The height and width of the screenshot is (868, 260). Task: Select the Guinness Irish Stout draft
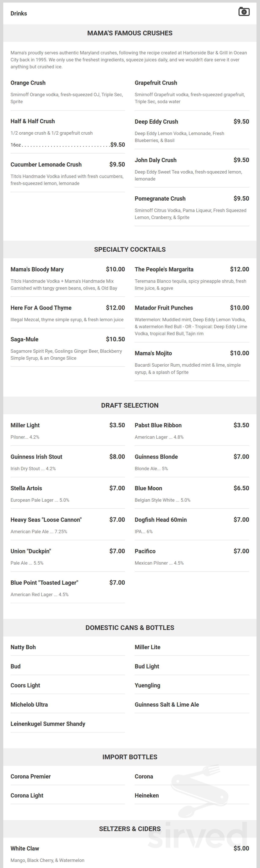click(36, 457)
